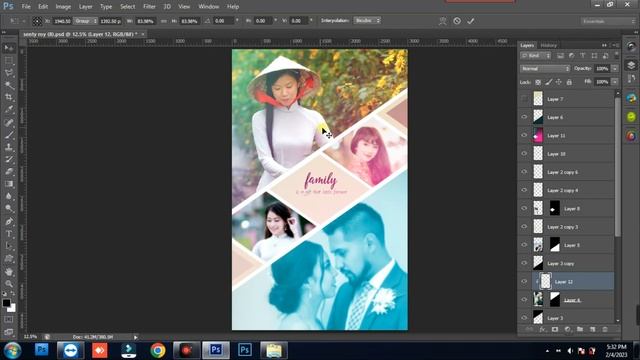Screen dimensions: 640x360
Task: Delete layer with the trash icon
Action: (605, 329)
